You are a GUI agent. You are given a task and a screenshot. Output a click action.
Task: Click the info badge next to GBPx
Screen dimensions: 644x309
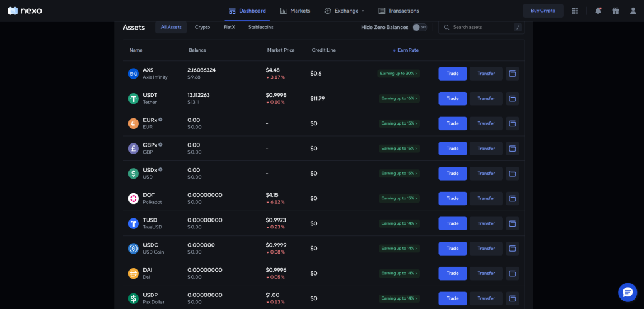tap(160, 145)
